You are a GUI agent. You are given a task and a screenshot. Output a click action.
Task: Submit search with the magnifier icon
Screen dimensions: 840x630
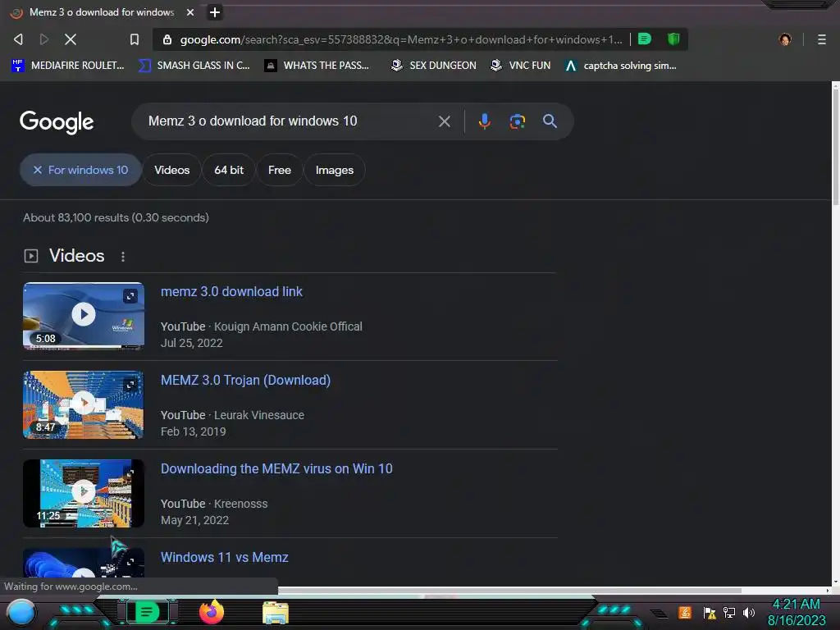pyautogui.click(x=550, y=121)
